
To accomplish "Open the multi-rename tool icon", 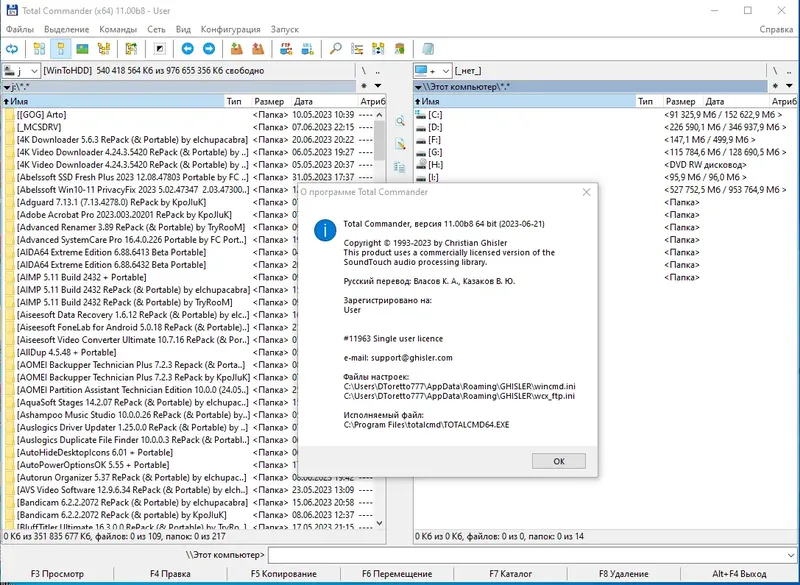I will [x=357, y=49].
